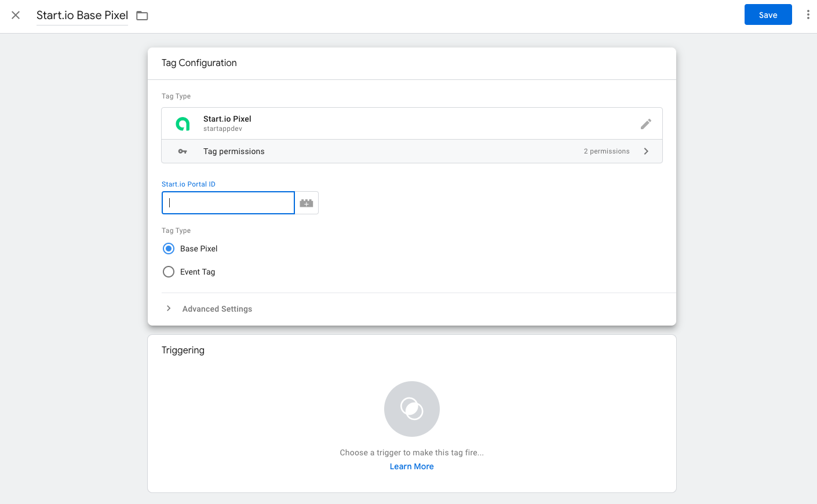The image size is (817, 504).
Task: Click the key icon beside Tag permissions
Action: click(183, 151)
